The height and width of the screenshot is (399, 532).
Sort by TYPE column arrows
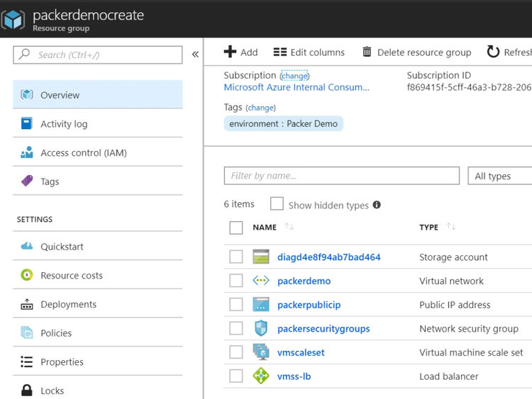(x=451, y=226)
